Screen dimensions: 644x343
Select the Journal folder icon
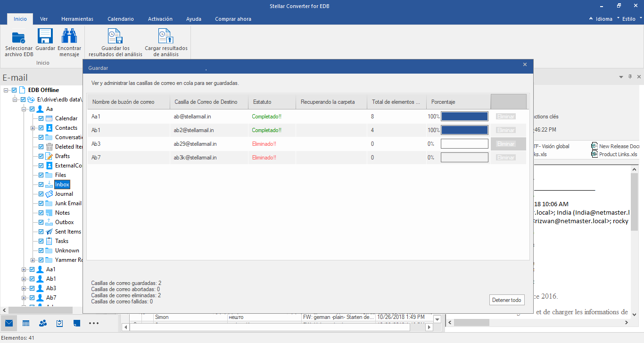coord(49,194)
